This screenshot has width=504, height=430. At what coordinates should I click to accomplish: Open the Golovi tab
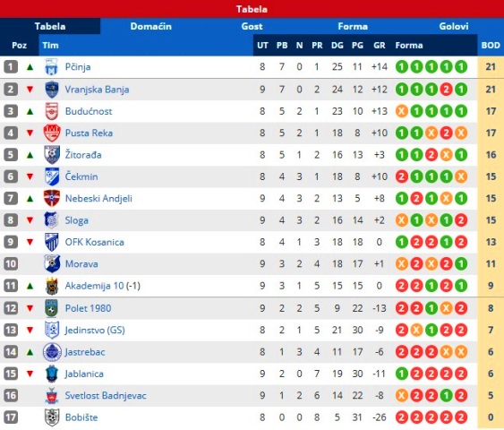pos(454,26)
